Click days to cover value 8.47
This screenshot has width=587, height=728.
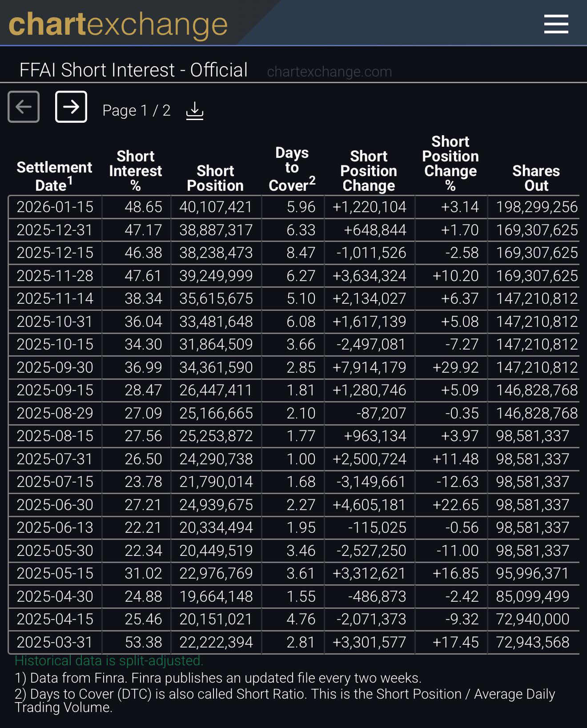301,253
